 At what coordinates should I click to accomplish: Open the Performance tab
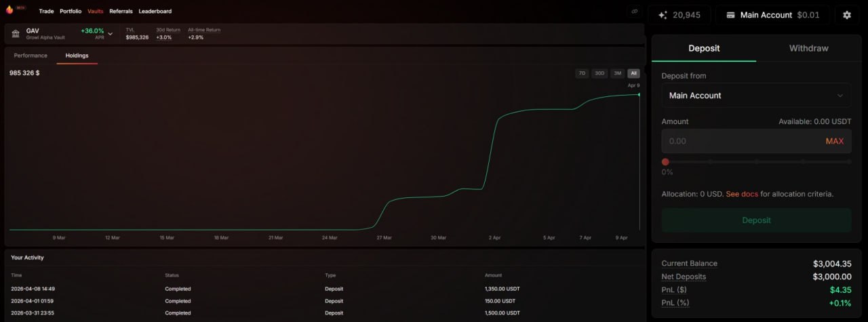[x=31, y=56]
